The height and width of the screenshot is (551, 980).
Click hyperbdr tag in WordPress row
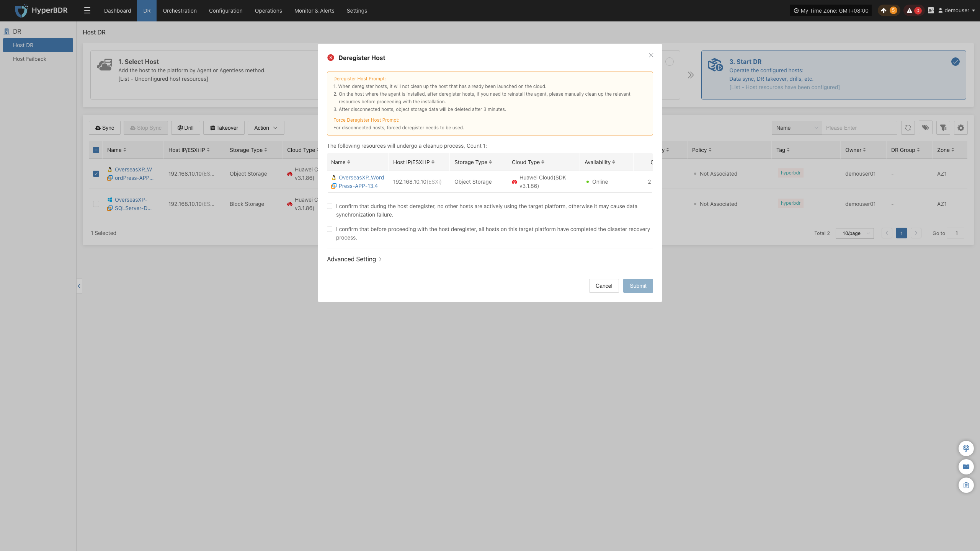(x=791, y=173)
